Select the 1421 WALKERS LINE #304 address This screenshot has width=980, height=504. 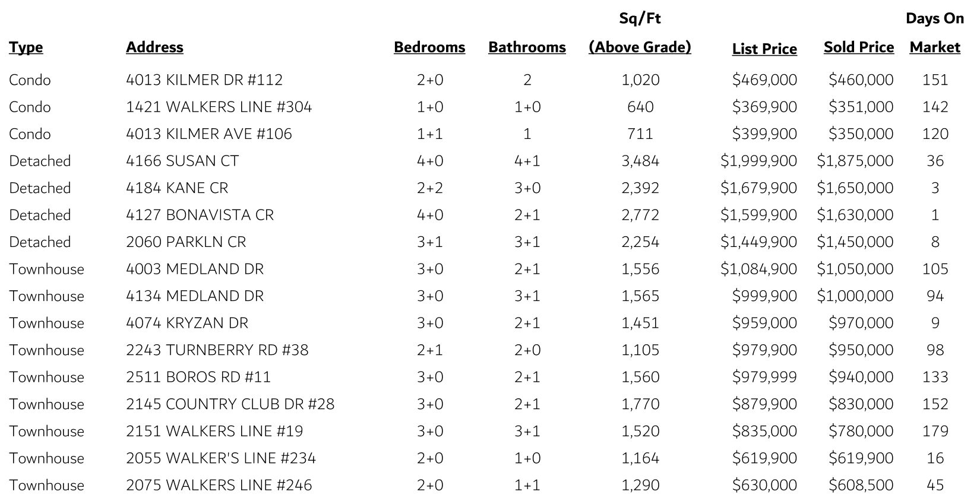pyautogui.click(x=219, y=107)
